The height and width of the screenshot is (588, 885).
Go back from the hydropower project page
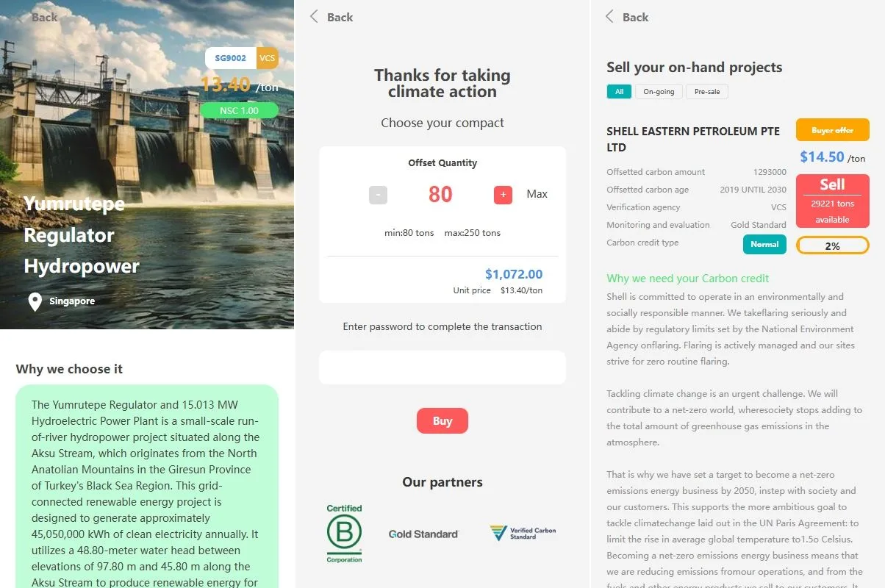click(43, 17)
